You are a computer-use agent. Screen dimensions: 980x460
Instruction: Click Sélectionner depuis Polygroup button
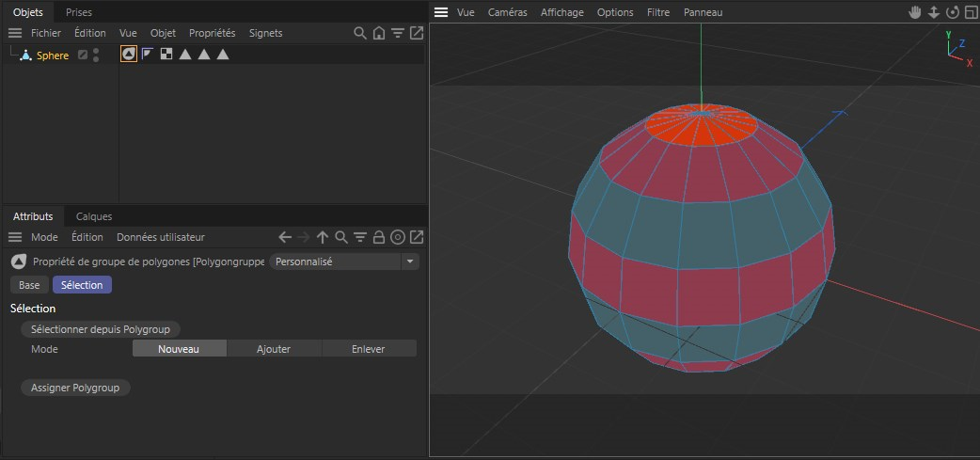pyautogui.click(x=101, y=328)
